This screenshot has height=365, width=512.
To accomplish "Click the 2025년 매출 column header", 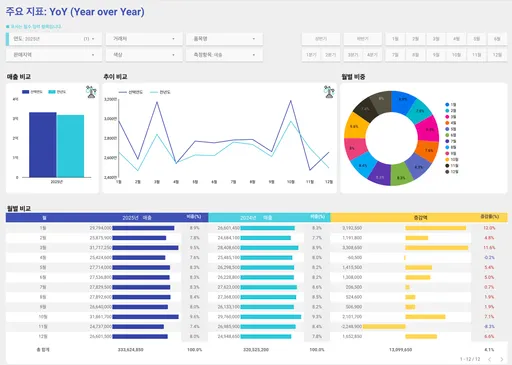I will coord(137,218).
